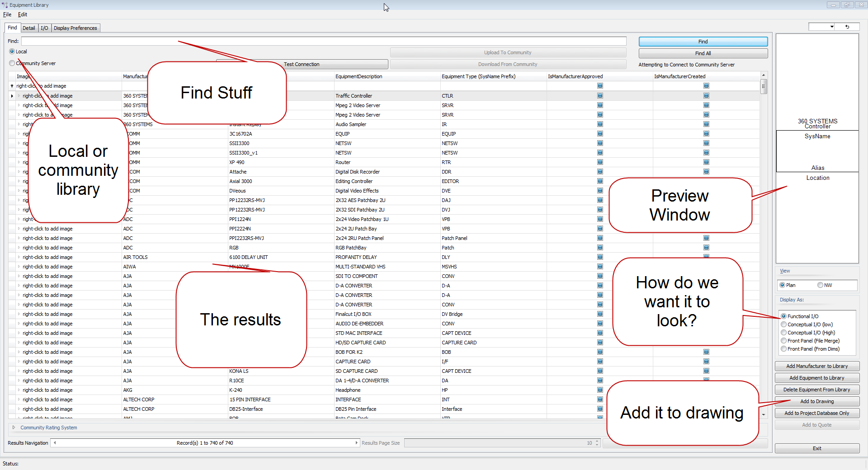The image size is (868, 470).
Task: Click Add Equipment to Library button
Action: (817, 378)
